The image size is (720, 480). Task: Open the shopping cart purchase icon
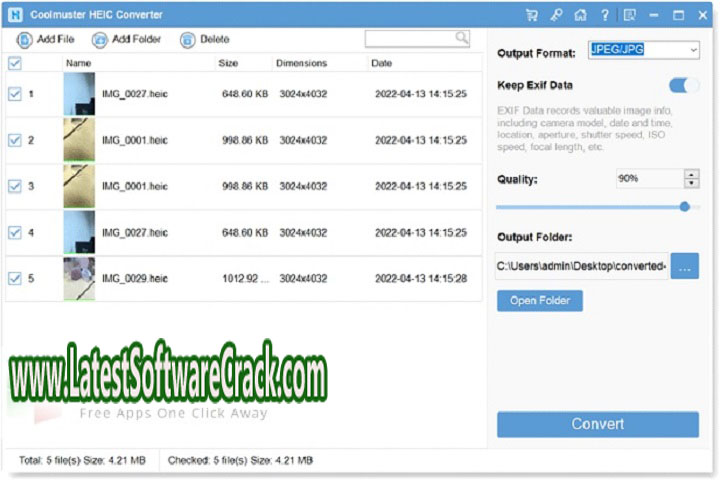[532, 15]
